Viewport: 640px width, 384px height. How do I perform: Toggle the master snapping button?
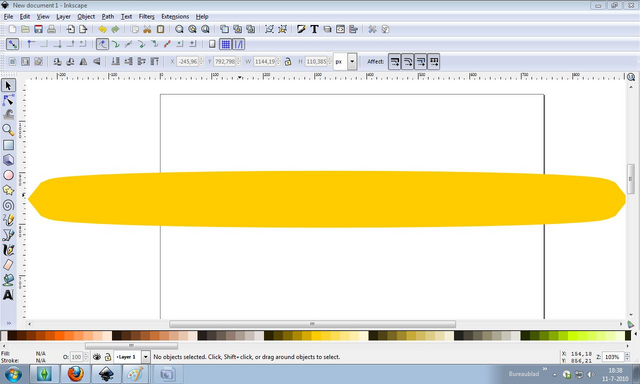point(12,44)
